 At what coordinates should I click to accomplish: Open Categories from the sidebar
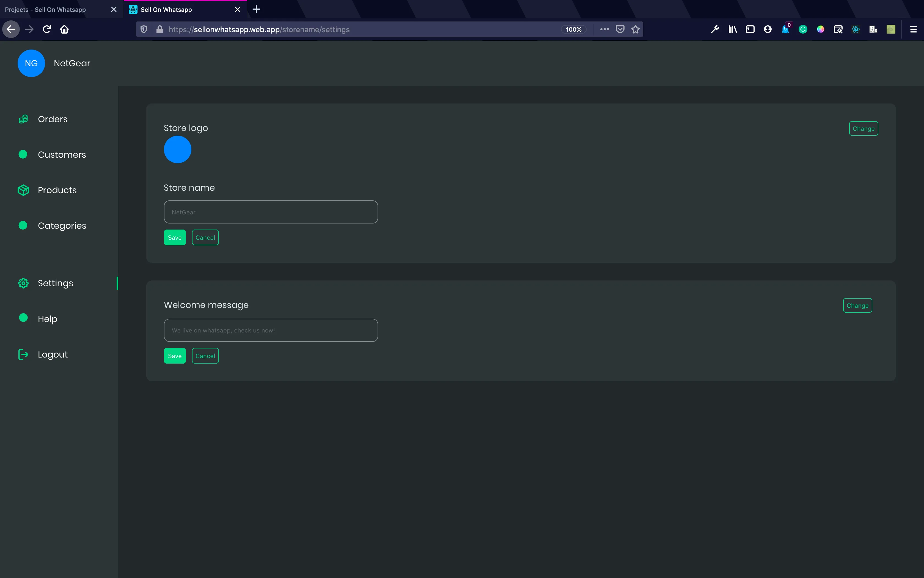pyautogui.click(x=62, y=226)
